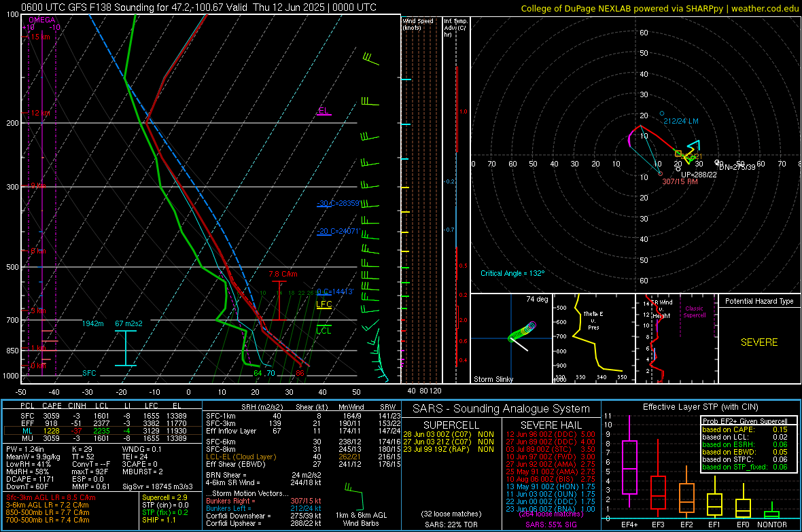Click the SR Wind v. Height panel label

[x=661, y=309]
